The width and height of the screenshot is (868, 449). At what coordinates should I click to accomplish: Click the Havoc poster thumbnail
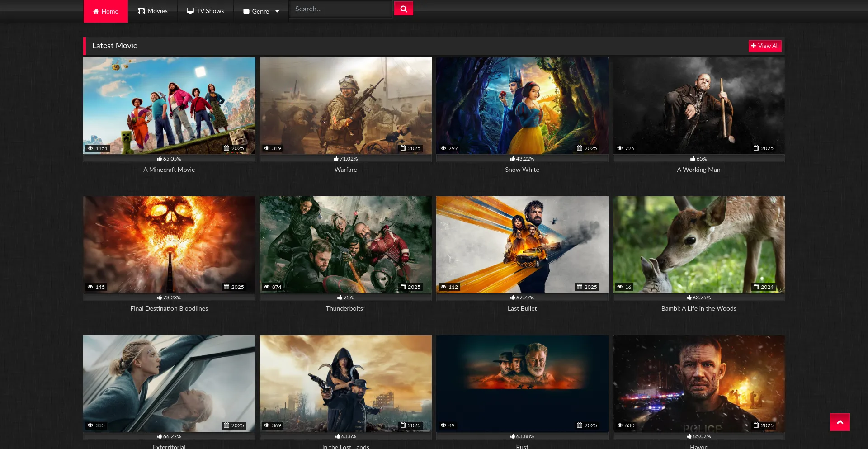pyautogui.click(x=698, y=383)
